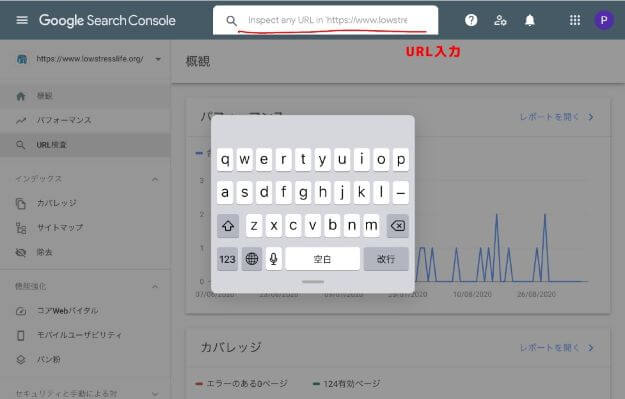Open the purple P account avatar
Viewport: 625px width, 399px height.
[604, 20]
